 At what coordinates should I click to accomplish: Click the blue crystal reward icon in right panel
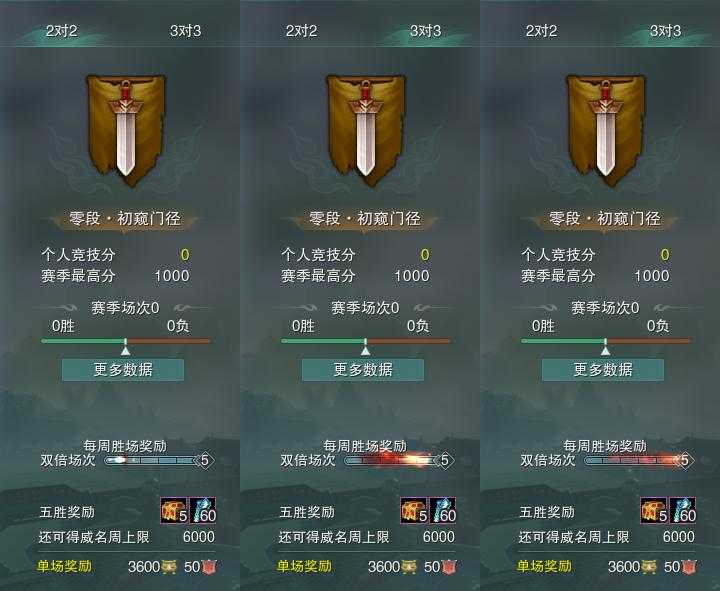(683, 510)
